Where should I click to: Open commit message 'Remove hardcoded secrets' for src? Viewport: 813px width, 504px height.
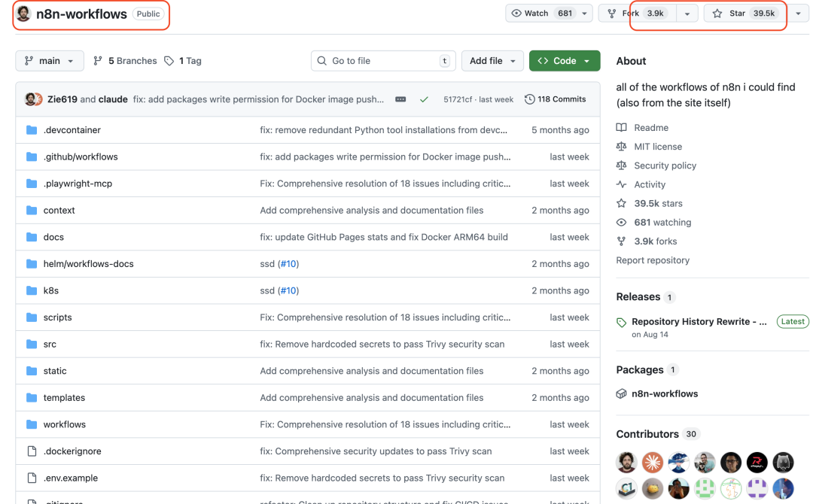(x=382, y=344)
